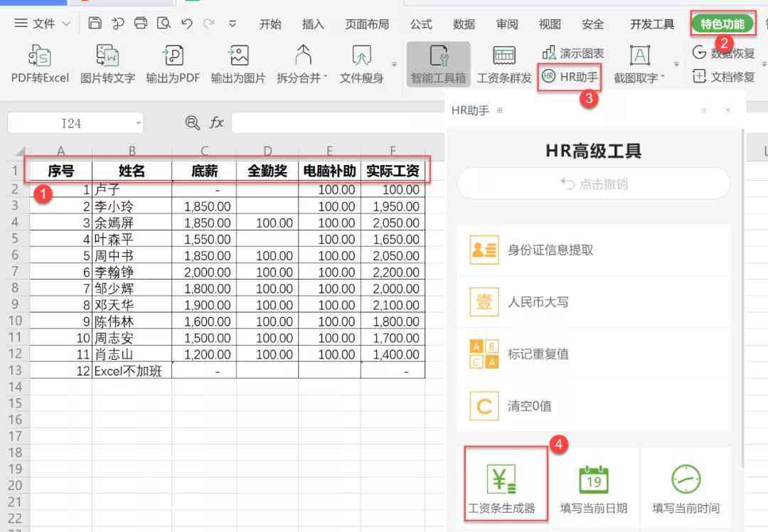Switch to the 审阅 tab

pyautogui.click(x=507, y=24)
